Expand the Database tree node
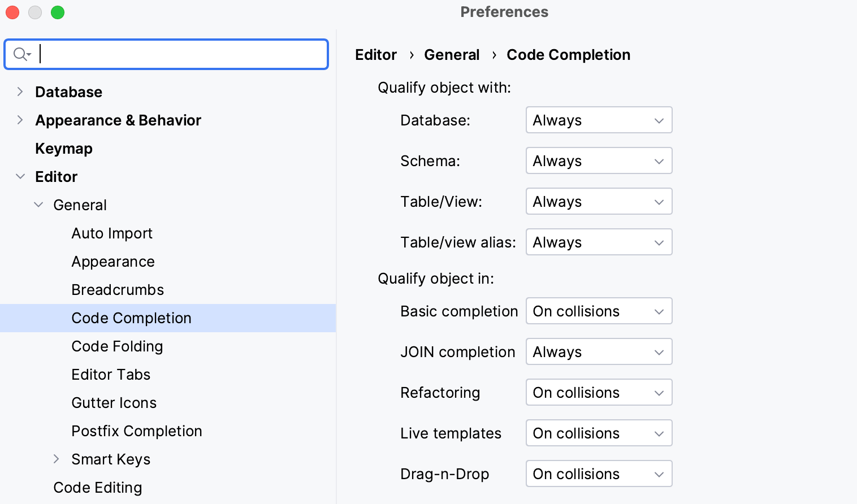The image size is (857, 504). tap(20, 92)
